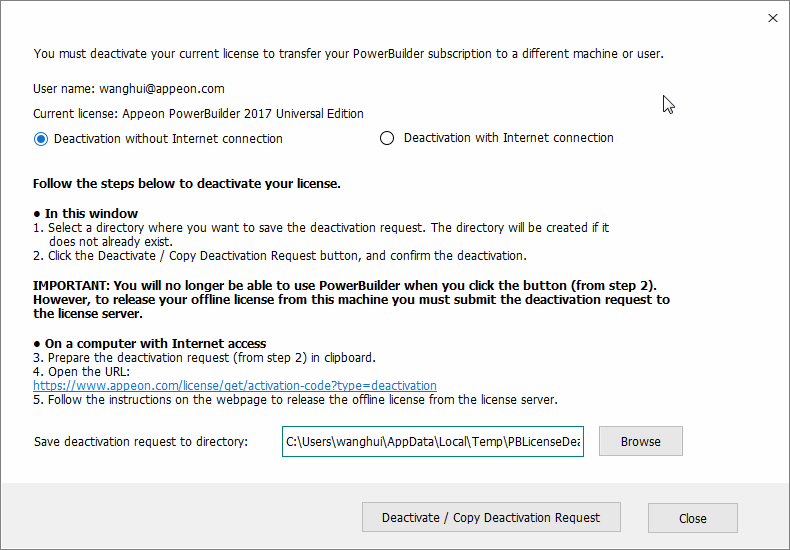
Task: Click 'On a computer with Internet access' heading
Action: tap(155, 344)
